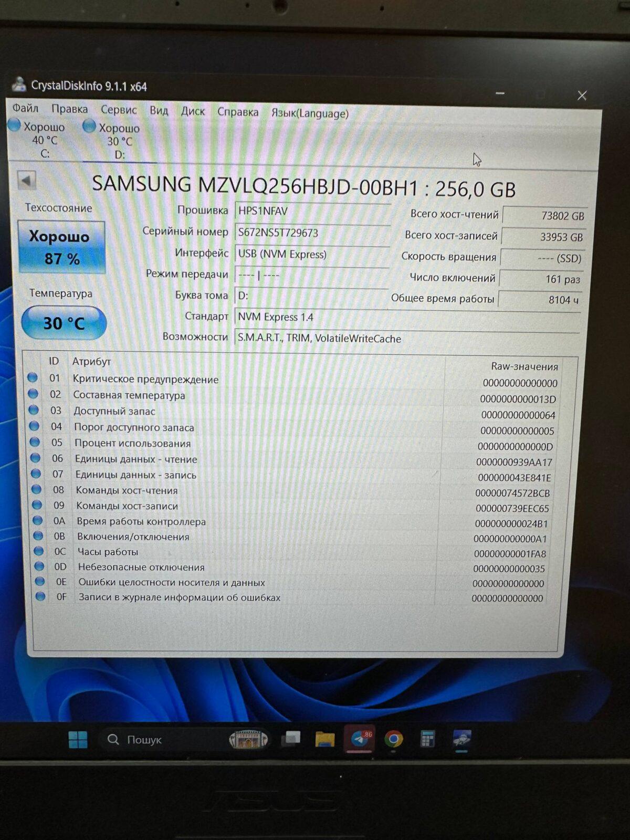Click status dot for Команды хост-чтения row
This screenshot has height=840, width=630.
[36, 489]
